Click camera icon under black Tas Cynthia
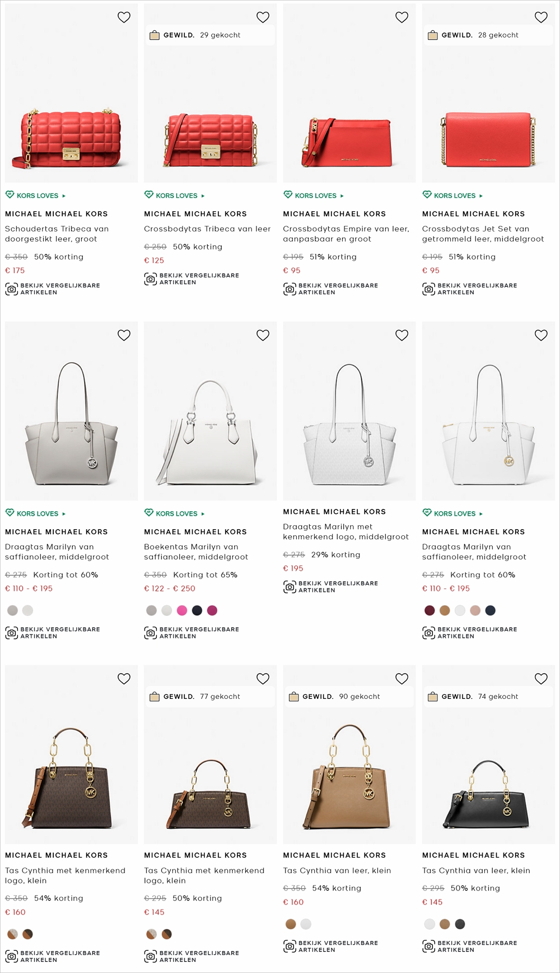Image resolution: width=560 pixels, height=973 pixels. click(429, 947)
